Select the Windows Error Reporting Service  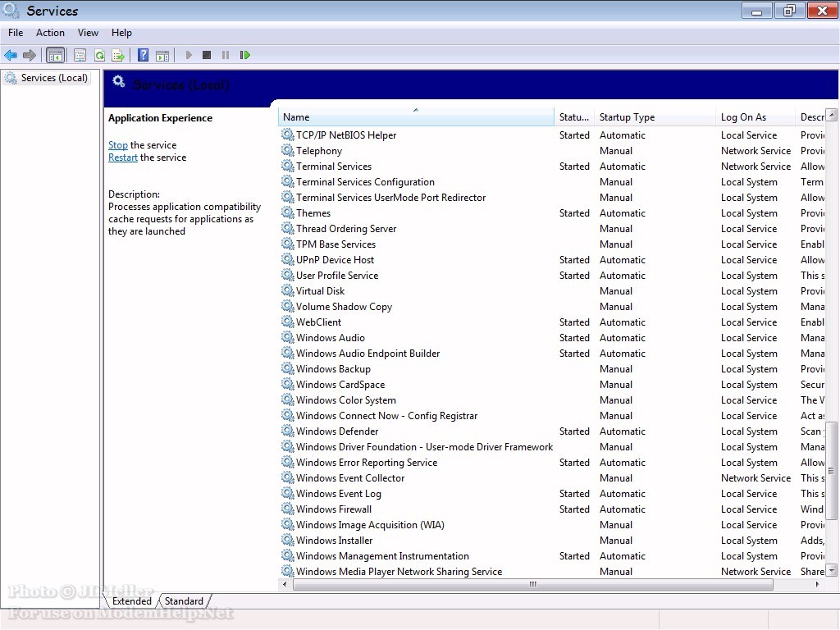click(x=552, y=463)
